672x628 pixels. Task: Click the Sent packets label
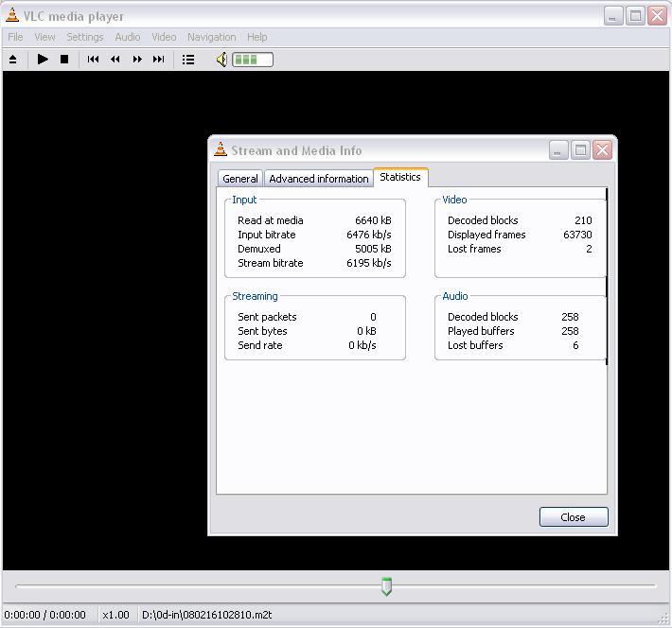click(267, 317)
